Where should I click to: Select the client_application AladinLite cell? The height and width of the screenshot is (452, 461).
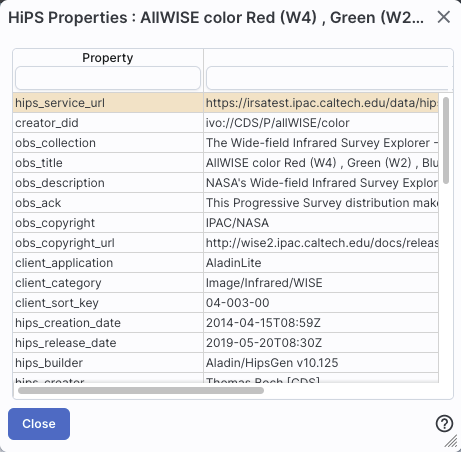tap(321, 263)
